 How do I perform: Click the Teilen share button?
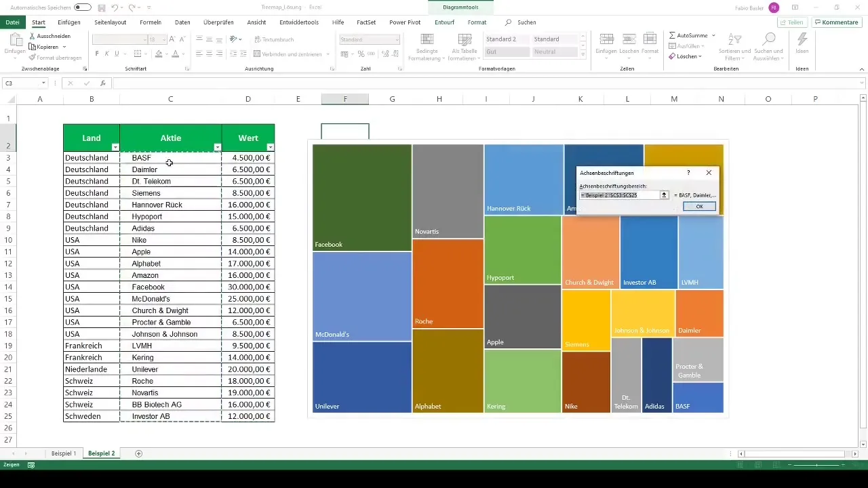(x=791, y=22)
